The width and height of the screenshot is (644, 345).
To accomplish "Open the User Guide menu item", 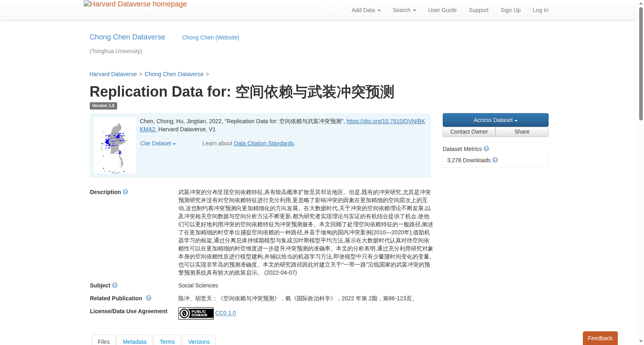I will coord(442,10).
